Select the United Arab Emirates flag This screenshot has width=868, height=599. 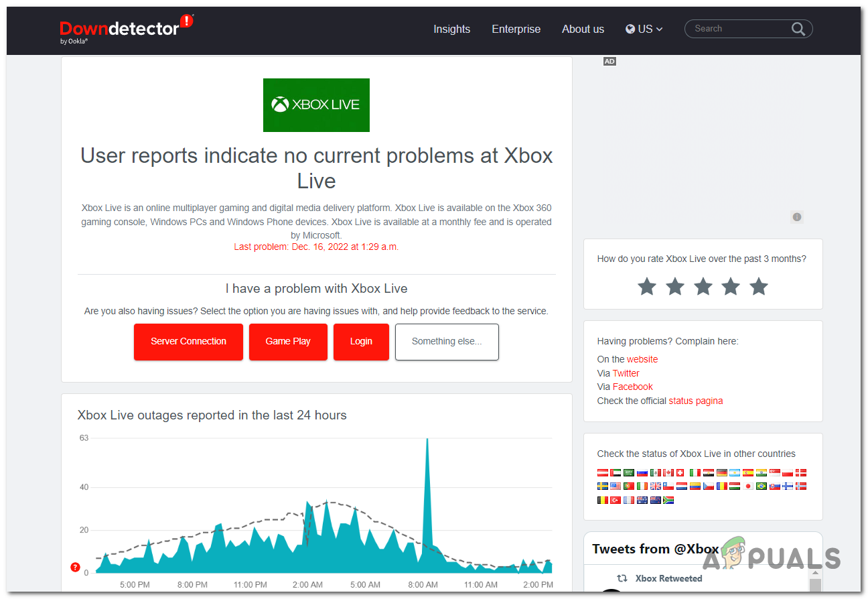click(x=616, y=472)
